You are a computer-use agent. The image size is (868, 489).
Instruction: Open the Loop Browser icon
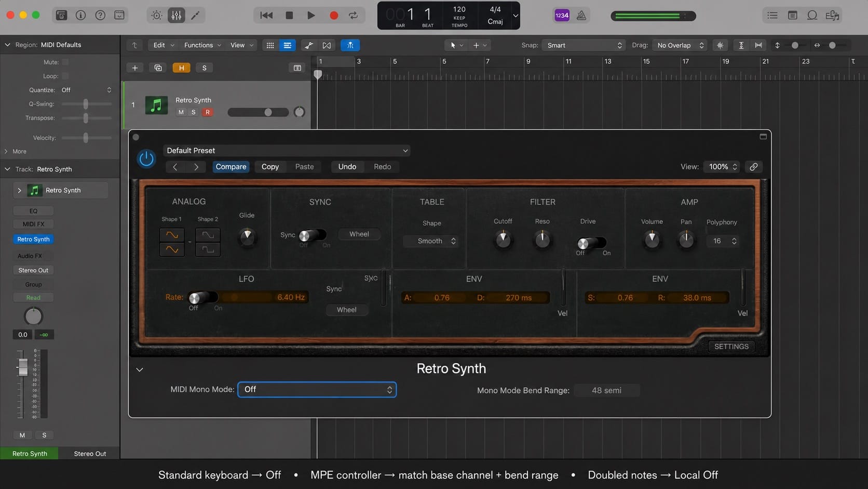tap(812, 15)
